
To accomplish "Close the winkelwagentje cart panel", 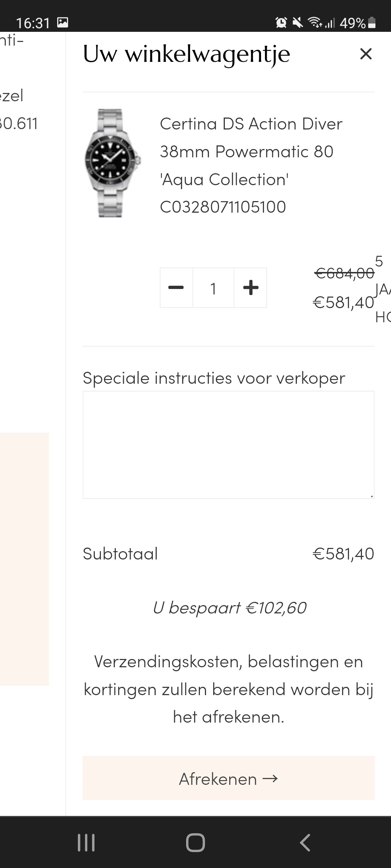I will [x=366, y=54].
